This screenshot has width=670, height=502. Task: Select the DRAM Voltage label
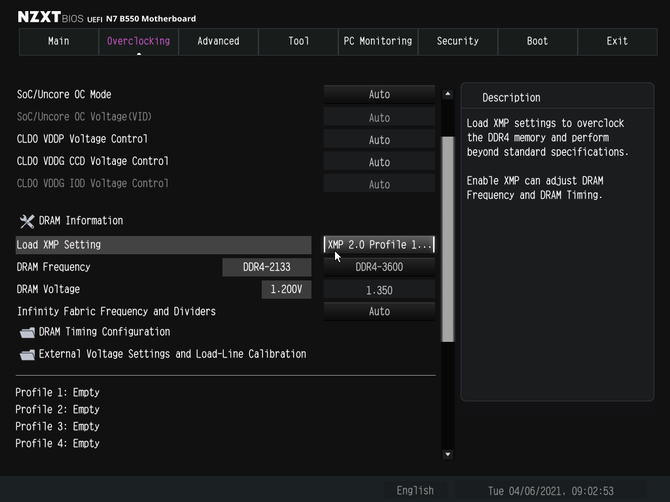(48, 289)
